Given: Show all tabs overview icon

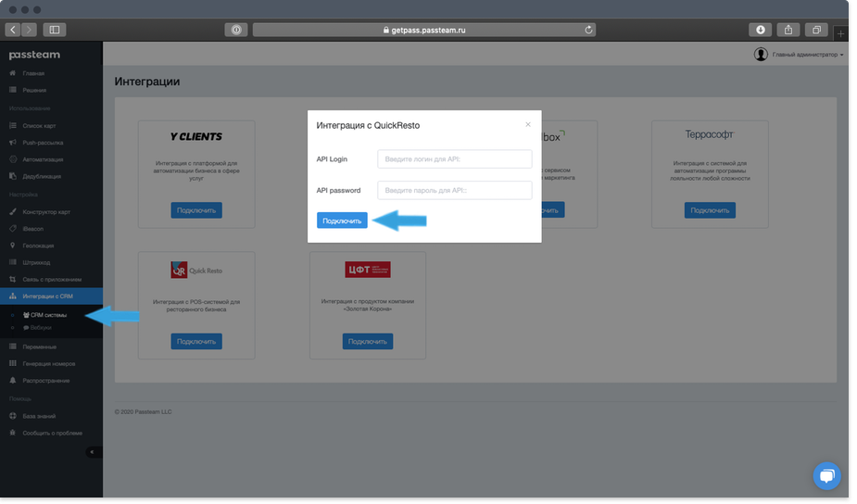Looking at the screenshot, I should click(816, 30).
